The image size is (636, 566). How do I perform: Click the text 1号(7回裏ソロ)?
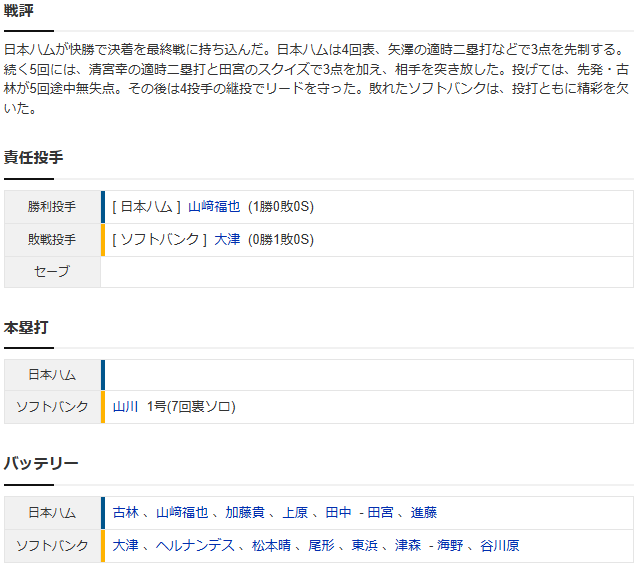tap(191, 407)
